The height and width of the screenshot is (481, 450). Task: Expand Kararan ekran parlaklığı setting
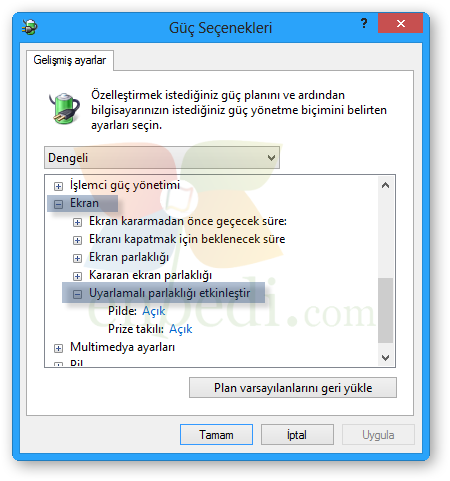77,276
